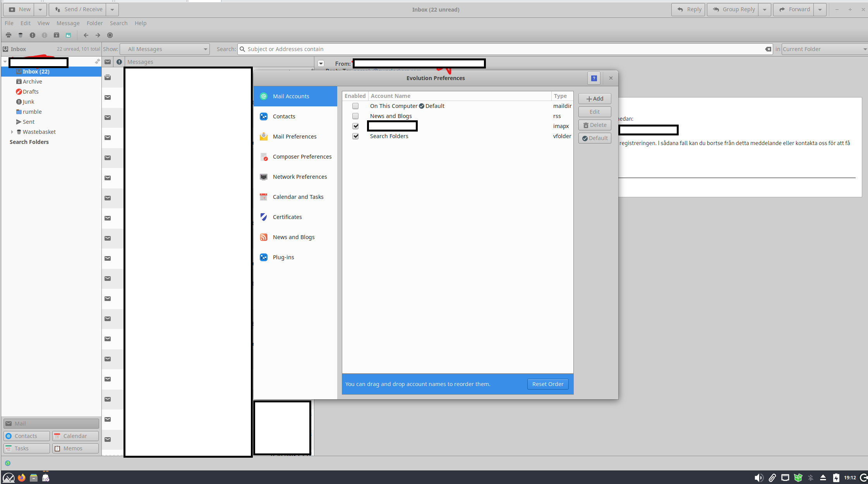Go to previous message arrow icon
This screenshot has height=484, width=868.
pos(86,35)
